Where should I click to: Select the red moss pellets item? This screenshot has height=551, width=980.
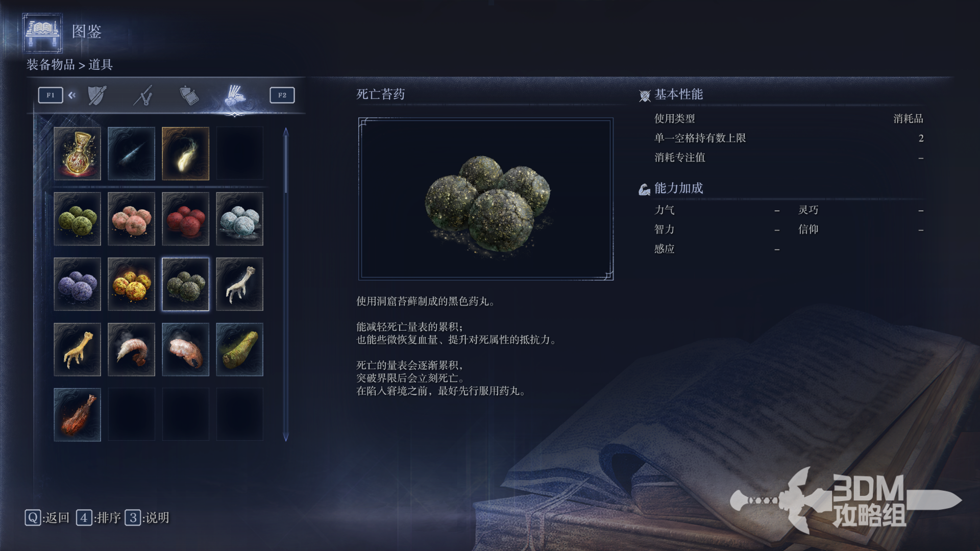click(185, 219)
